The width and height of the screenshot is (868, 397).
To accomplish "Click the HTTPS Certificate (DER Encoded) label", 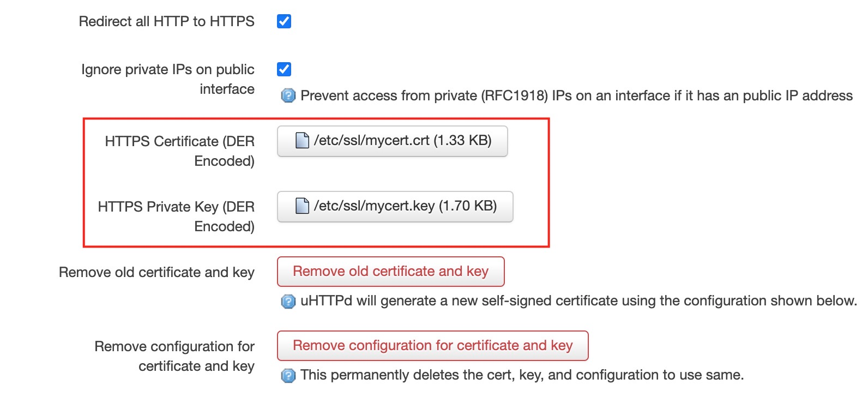I will tap(179, 151).
